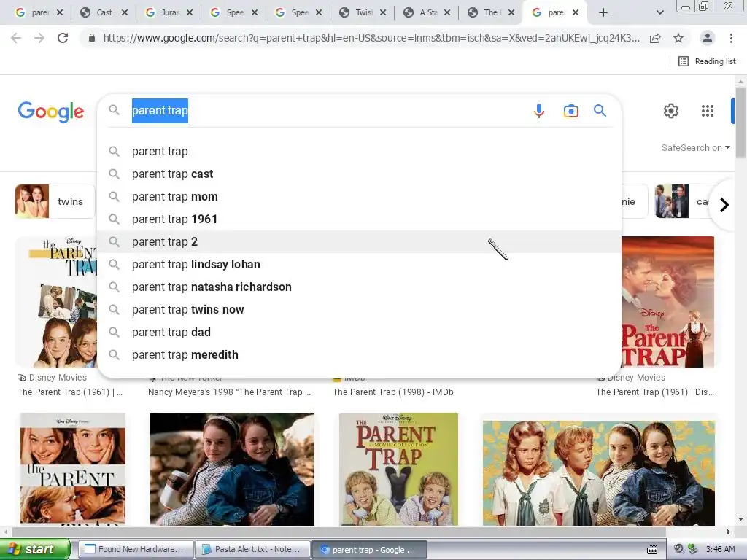
Task: Open the Parent Trap 2-Movie Collection image
Action: click(398, 469)
